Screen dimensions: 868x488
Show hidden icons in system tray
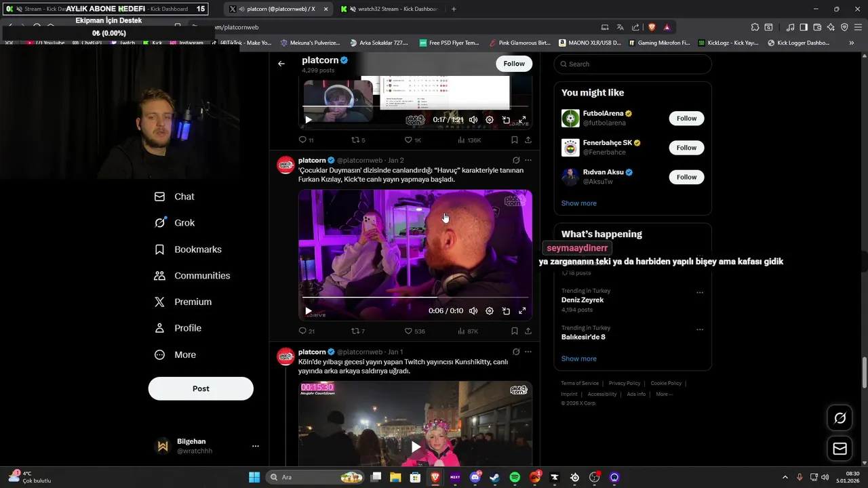(785, 477)
